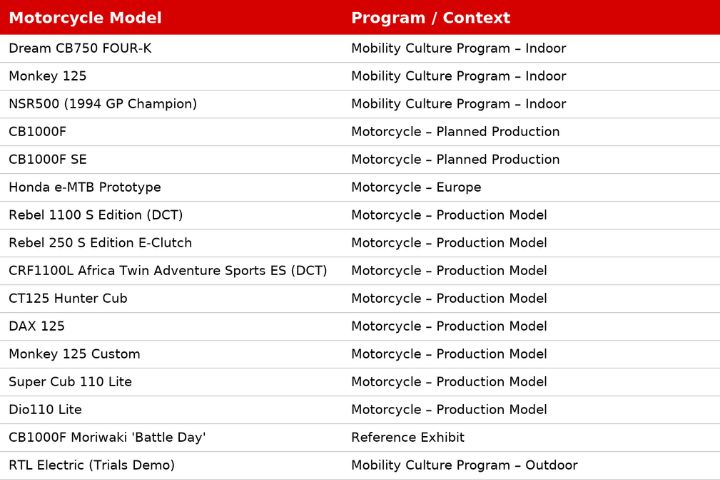This screenshot has width=720, height=480.
Task: Click the Motorcycle Model column header
Action: point(85,17)
